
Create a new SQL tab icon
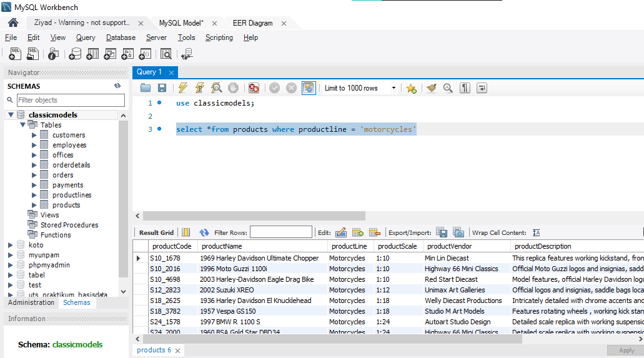click(15, 54)
